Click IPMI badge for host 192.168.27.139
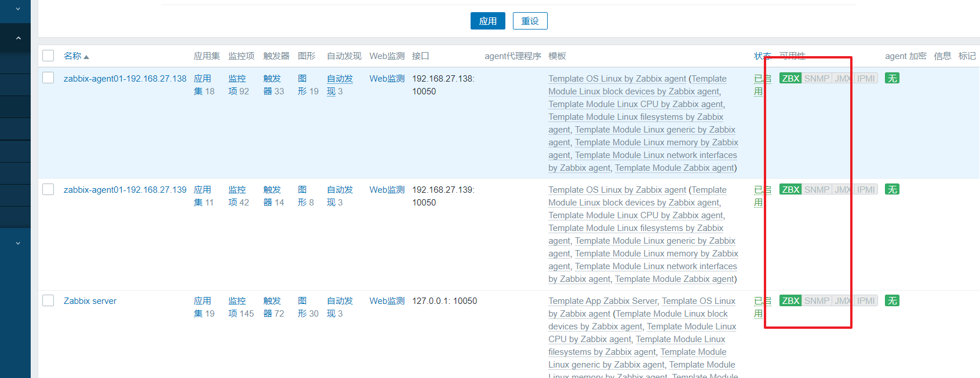This screenshot has height=378, width=980. (866, 189)
